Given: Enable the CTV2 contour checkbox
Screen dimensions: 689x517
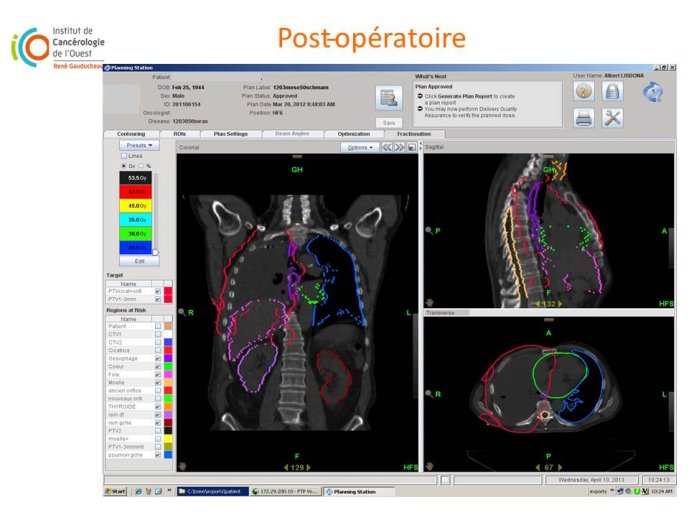Looking at the screenshot, I should [158, 342].
